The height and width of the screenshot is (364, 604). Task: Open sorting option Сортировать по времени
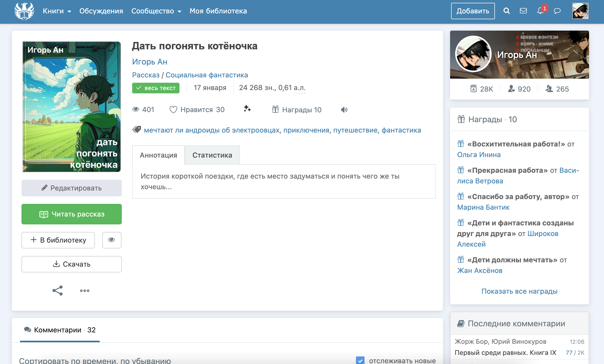(x=95, y=360)
